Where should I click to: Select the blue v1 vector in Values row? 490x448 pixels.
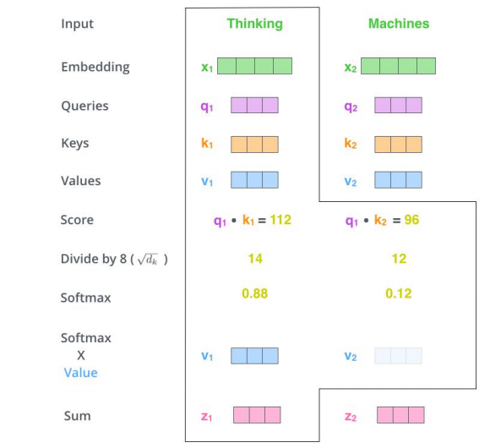click(254, 180)
